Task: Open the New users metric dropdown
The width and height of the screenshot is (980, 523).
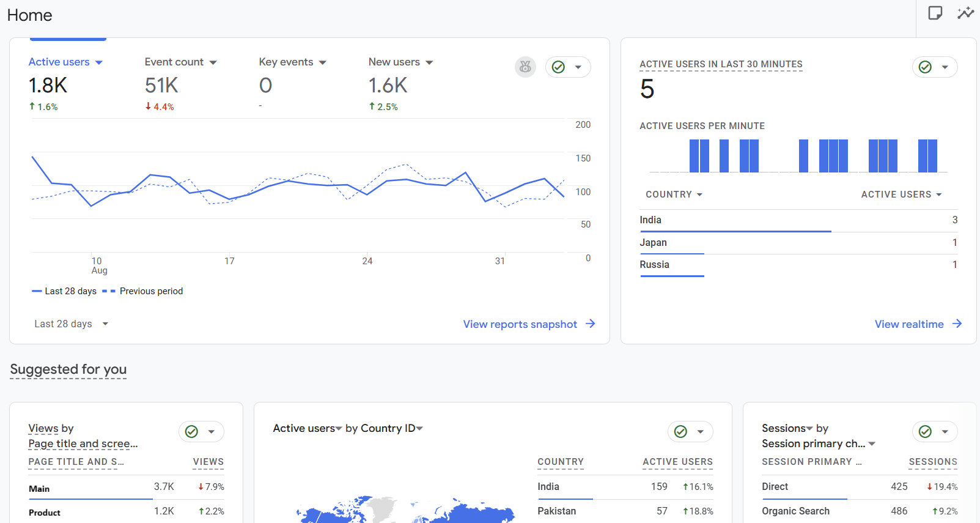Action: (x=429, y=62)
